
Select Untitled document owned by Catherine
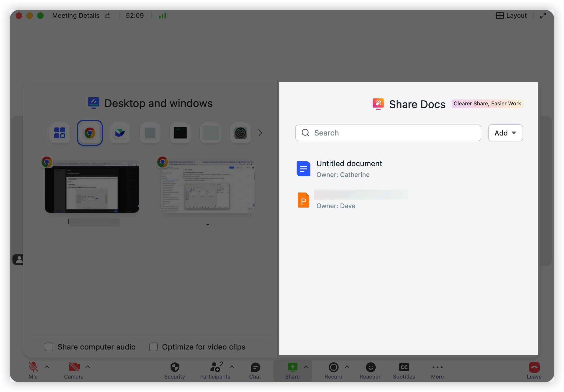[408, 169]
